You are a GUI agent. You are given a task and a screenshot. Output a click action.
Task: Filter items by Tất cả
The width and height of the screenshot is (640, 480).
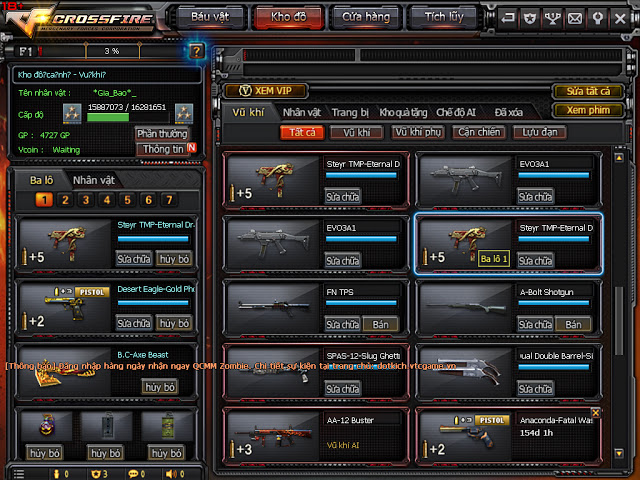pos(302,132)
